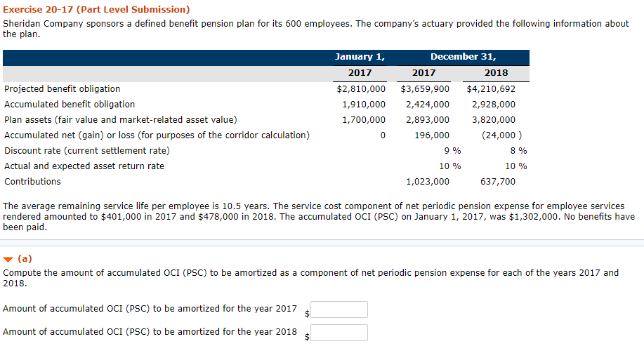Click the $2,810,000 projected benefit value
Screen dimensions: 644x346
tap(361, 89)
